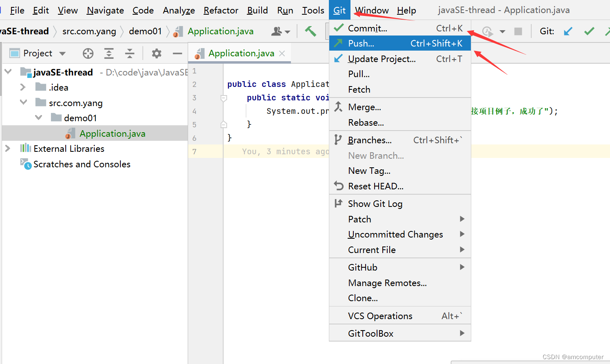
Task: Click the Git commit green checkmark in toolbar
Action: pos(589,31)
